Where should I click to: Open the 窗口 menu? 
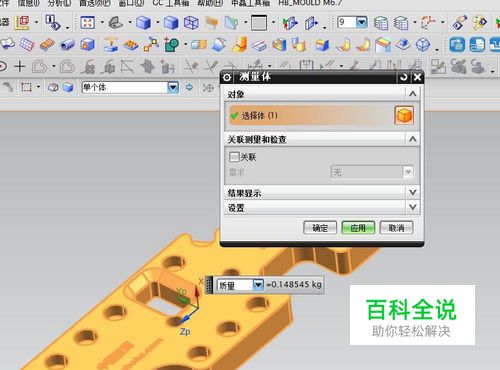coord(131,3)
